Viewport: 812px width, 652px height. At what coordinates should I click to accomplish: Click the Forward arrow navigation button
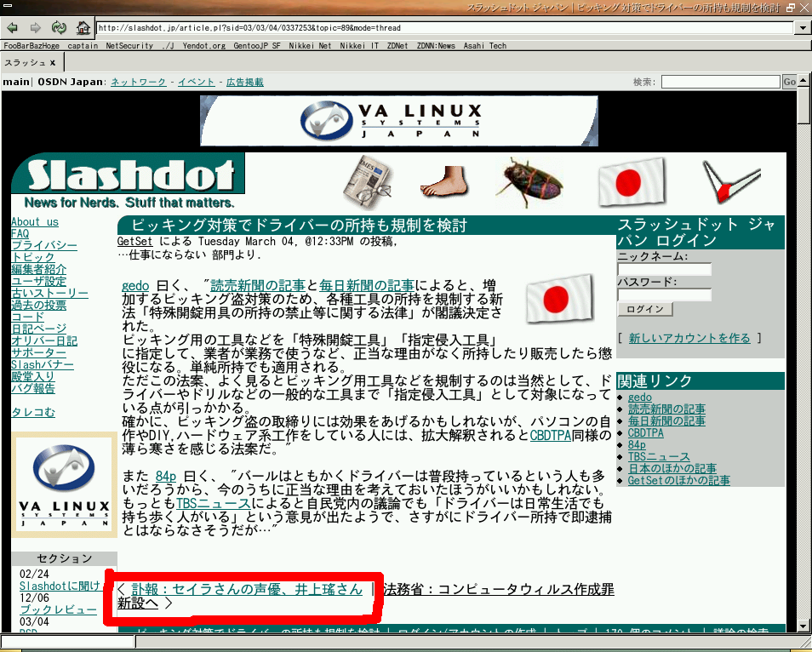click(x=35, y=27)
